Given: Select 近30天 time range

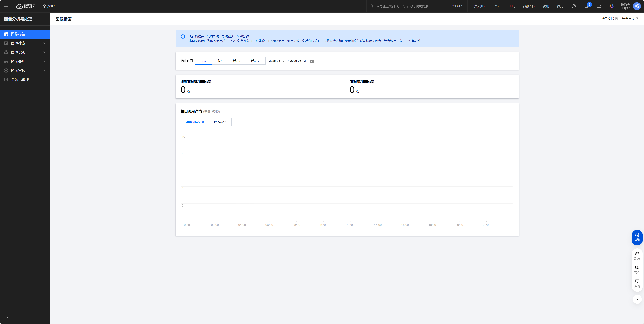Looking at the screenshot, I should pyautogui.click(x=256, y=61).
